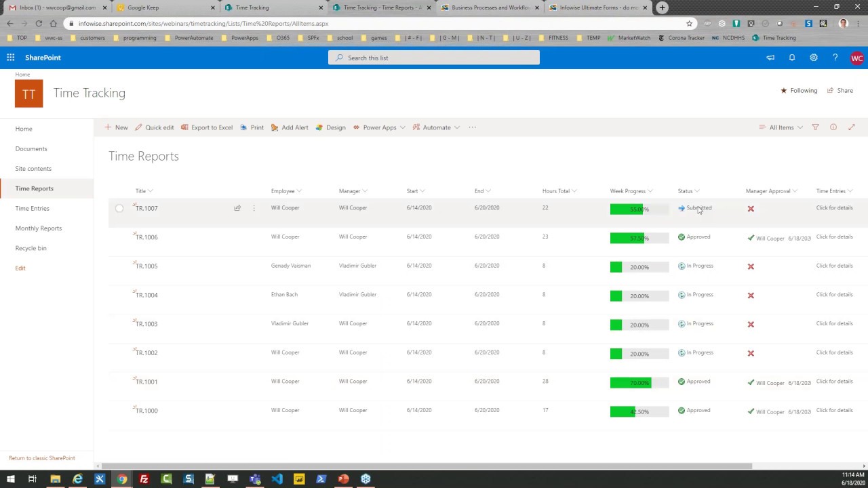This screenshot has width=868, height=488.
Task: Open Microsoft Teams from taskbar
Action: [255, 479]
